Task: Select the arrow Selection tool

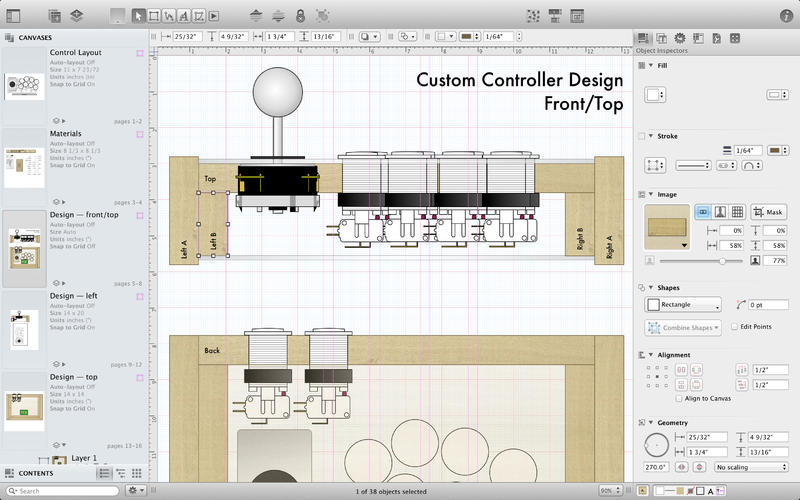Action: (x=138, y=16)
